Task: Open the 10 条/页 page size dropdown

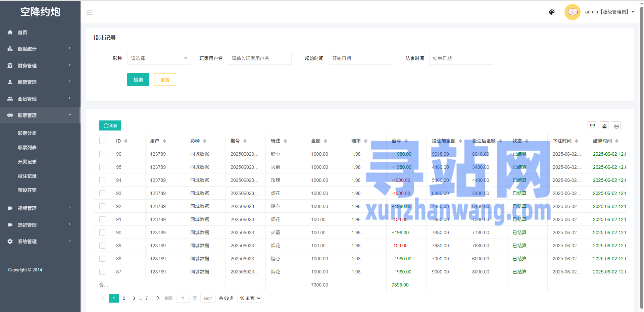Action: [x=249, y=298]
